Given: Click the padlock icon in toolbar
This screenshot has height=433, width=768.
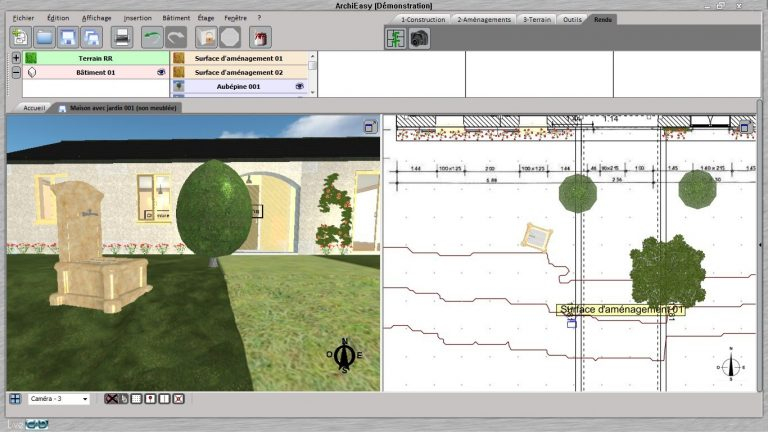Looking at the screenshot, I should [207, 37].
